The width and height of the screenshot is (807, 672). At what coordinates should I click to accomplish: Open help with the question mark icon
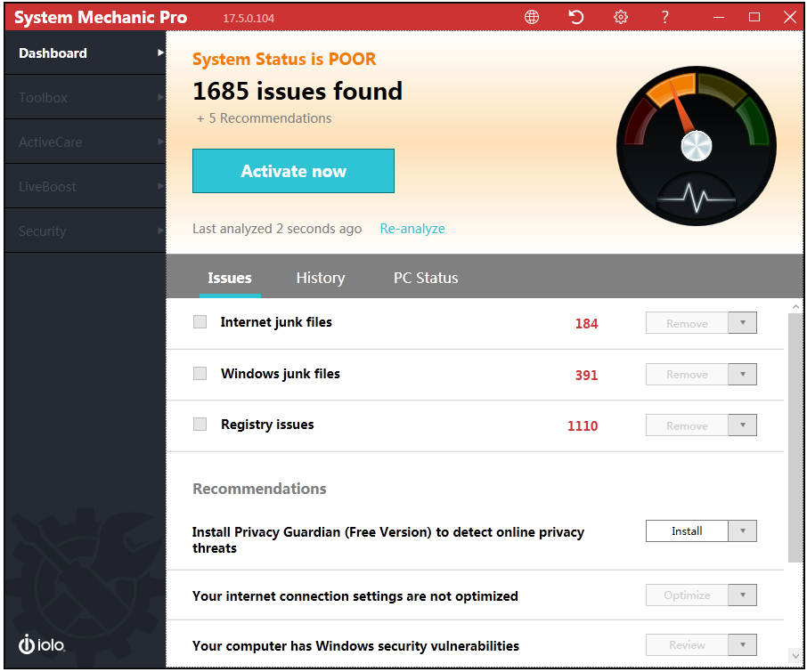point(665,17)
